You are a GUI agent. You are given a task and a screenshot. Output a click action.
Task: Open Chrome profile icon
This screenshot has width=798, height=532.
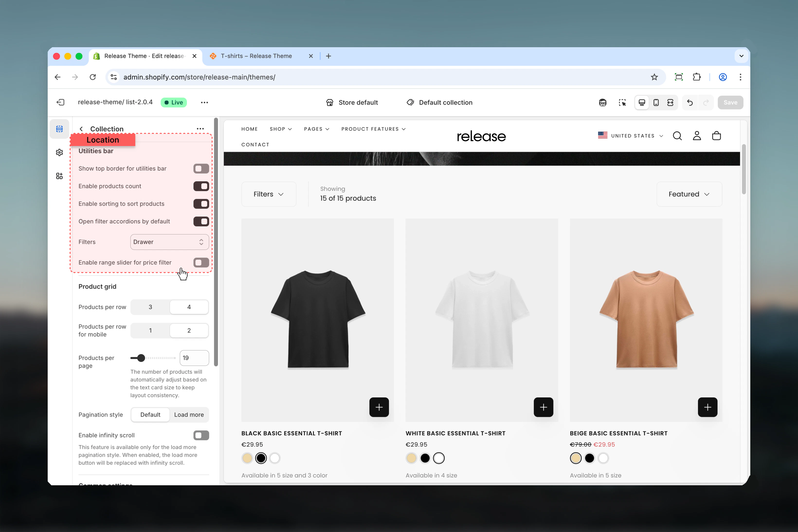tap(723, 77)
